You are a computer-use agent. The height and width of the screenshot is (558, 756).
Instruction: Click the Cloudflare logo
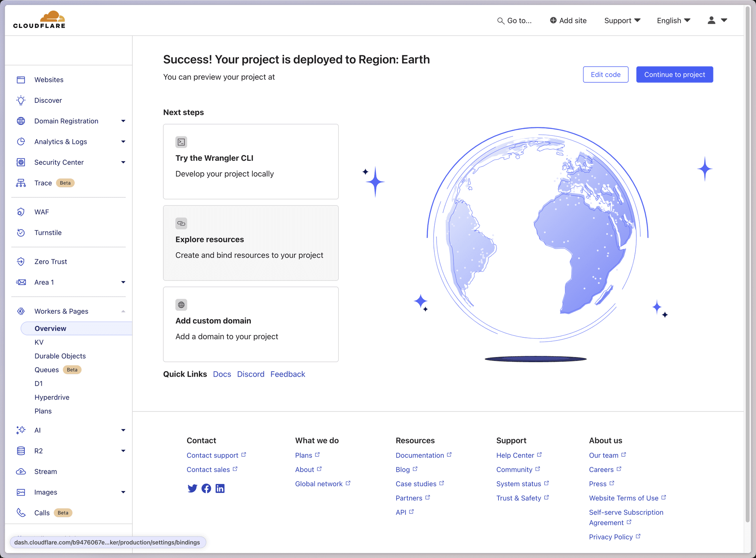39,20
